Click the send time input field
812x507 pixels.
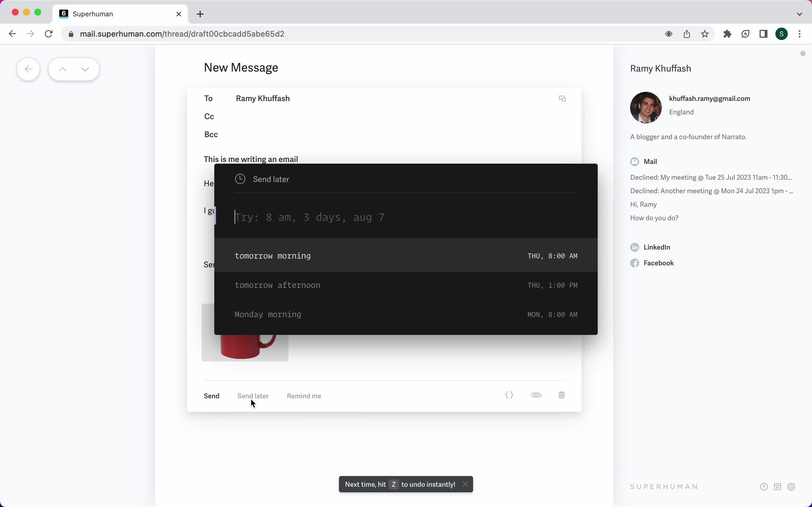[x=406, y=217]
